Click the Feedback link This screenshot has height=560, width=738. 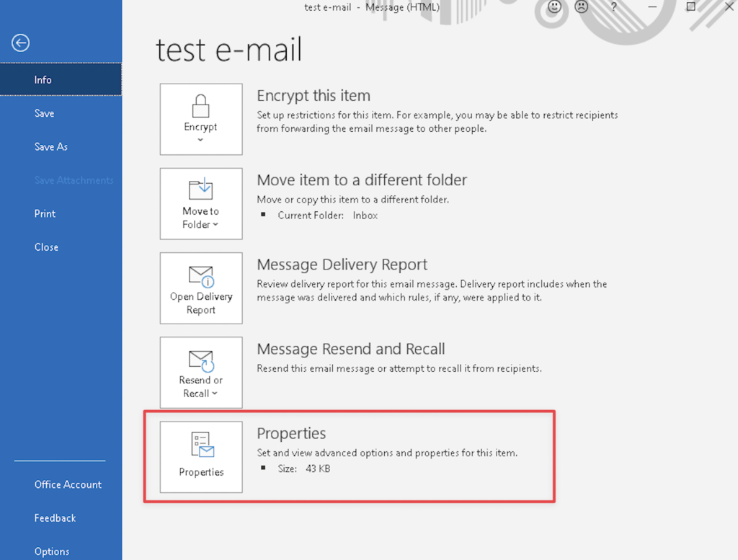[x=55, y=517]
